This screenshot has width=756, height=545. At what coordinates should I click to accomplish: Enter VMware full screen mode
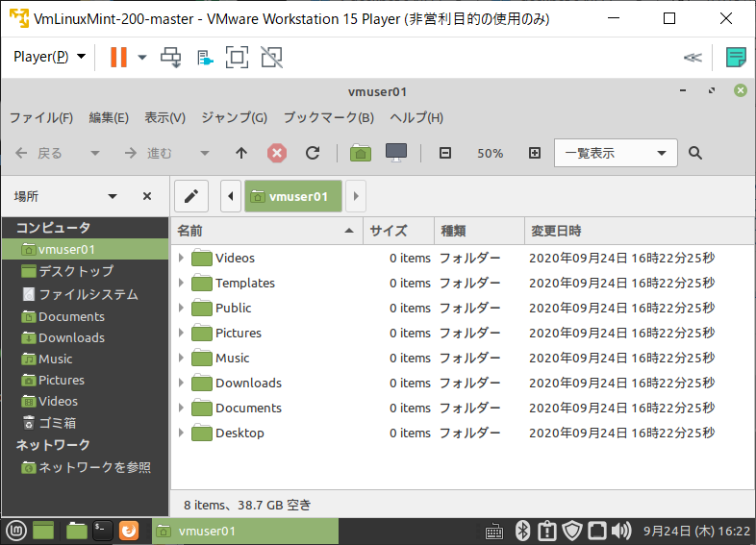tap(237, 58)
